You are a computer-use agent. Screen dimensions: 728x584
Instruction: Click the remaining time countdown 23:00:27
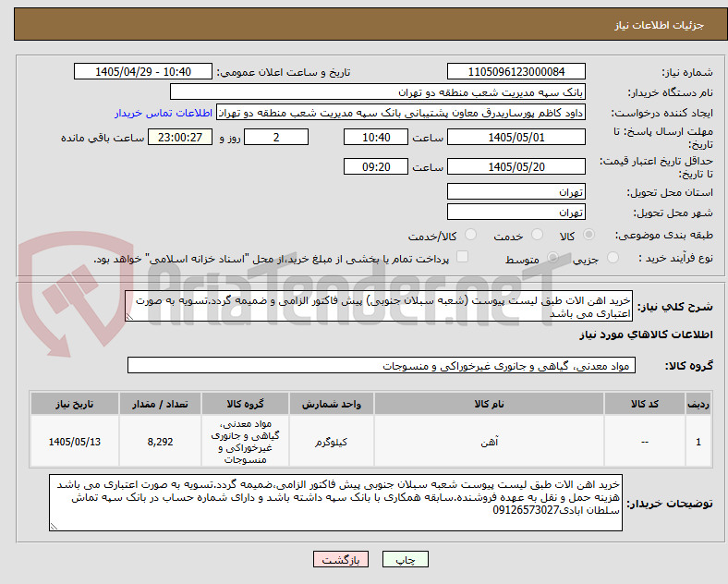click(x=180, y=138)
